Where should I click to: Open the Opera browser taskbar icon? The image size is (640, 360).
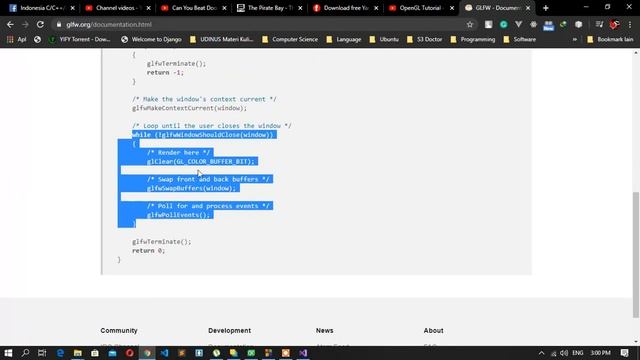(129, 353)
